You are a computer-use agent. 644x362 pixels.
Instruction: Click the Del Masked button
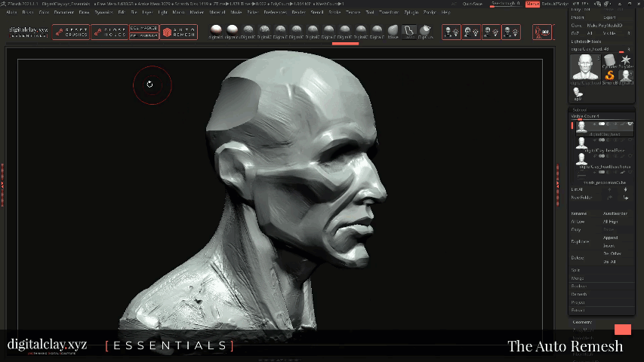(143, 29)
